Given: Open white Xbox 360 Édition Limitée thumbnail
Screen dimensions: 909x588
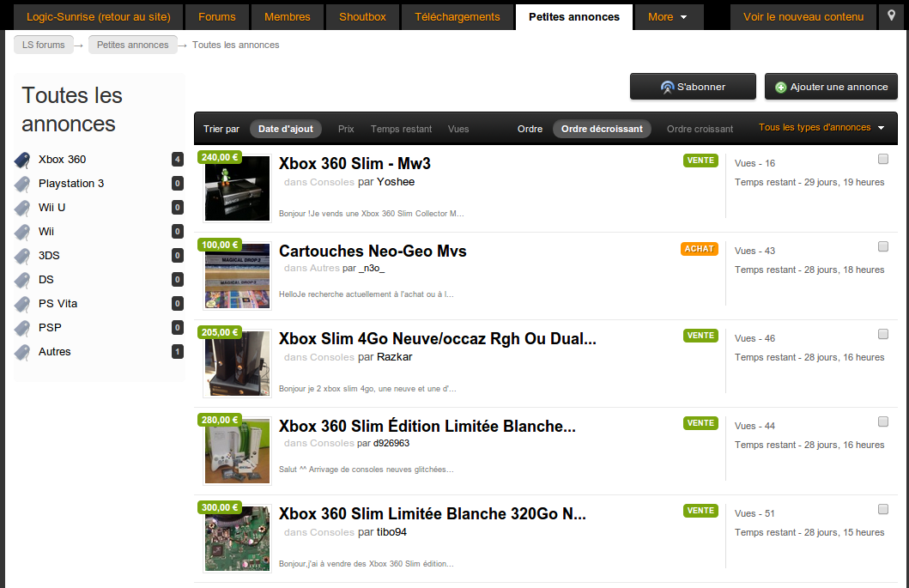Looking at the screenshot, I should (237, 452).
